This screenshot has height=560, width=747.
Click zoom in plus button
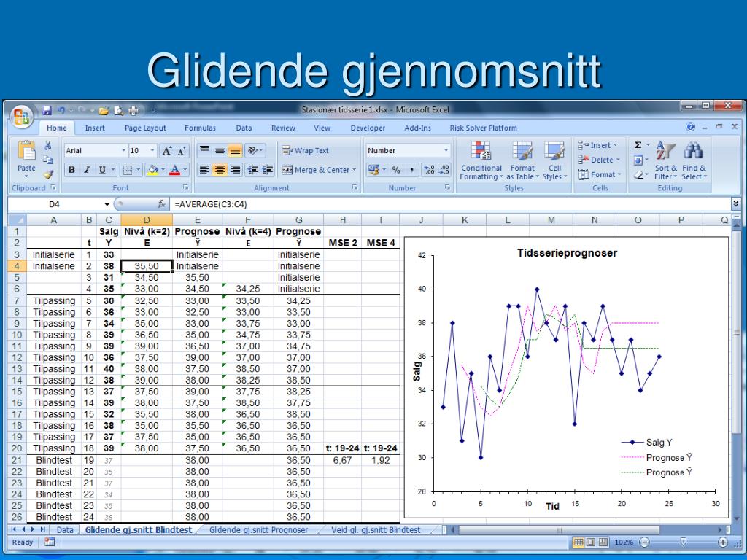723,542
